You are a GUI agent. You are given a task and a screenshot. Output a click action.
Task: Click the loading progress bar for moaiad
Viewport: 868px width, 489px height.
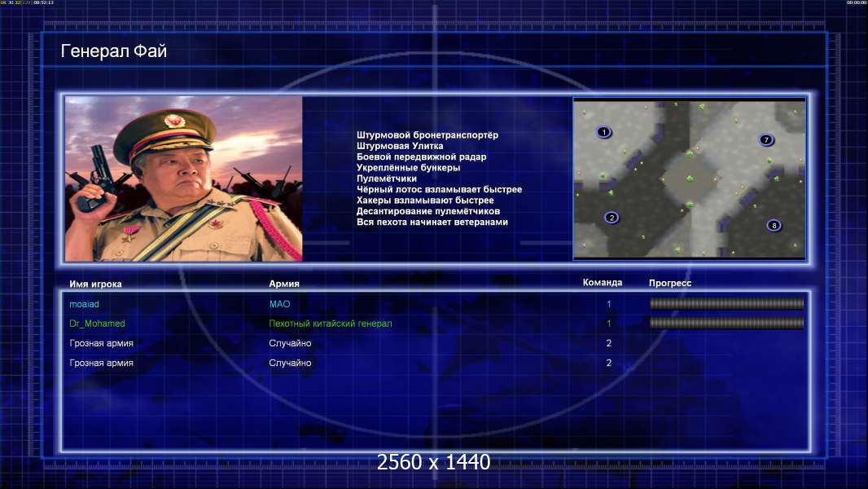[726, 303]
